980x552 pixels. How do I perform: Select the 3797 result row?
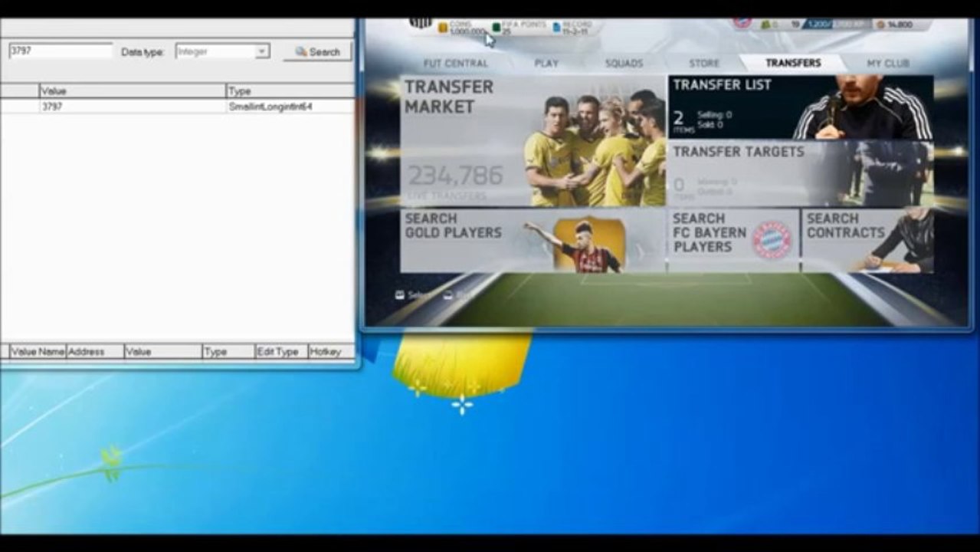pyautogui.click(x=177, y=107)
